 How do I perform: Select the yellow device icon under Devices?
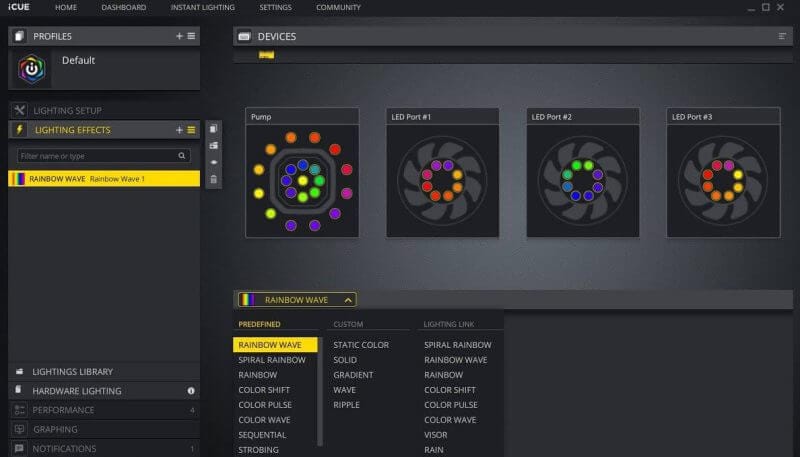tap(266, 54)
